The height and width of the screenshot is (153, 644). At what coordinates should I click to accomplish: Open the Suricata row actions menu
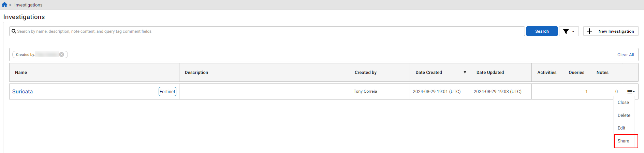[630, 92]
